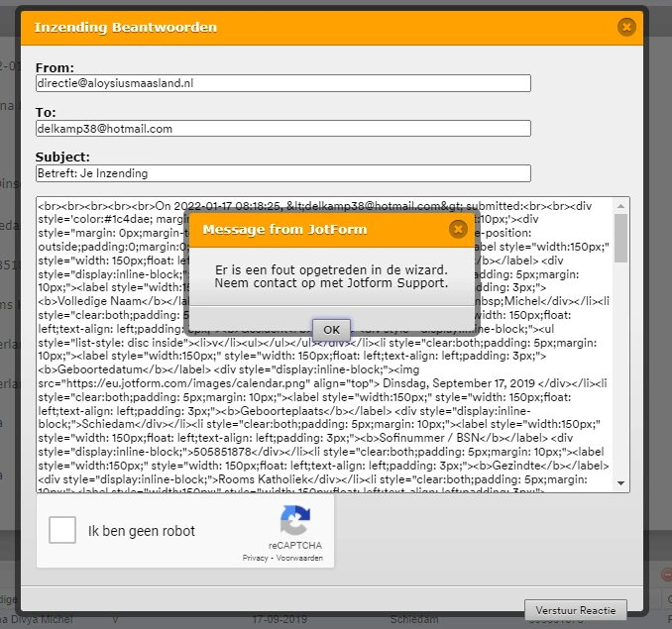Click OK in the JotForm message
The width and height of the screenshot is (672, 629).
[331, 330]
